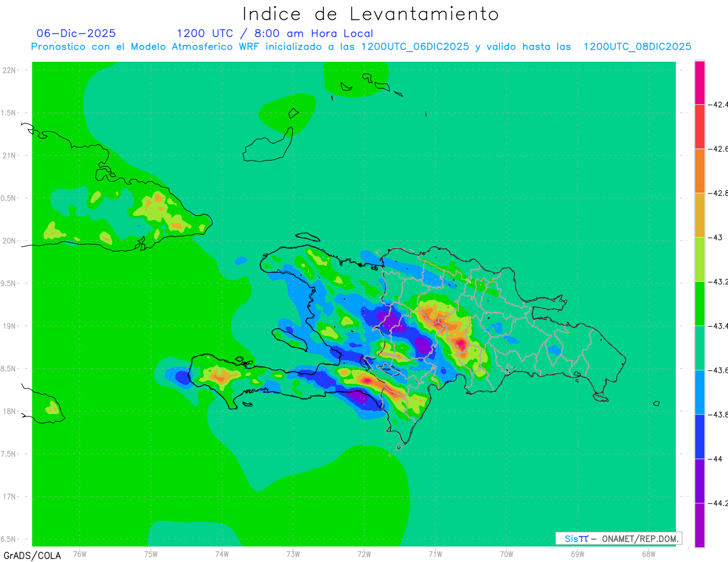Click the colorbar value '-42.6'
The width and height of the screenshot is (728, 562).
pyautogui.click(x=718, y=149)
